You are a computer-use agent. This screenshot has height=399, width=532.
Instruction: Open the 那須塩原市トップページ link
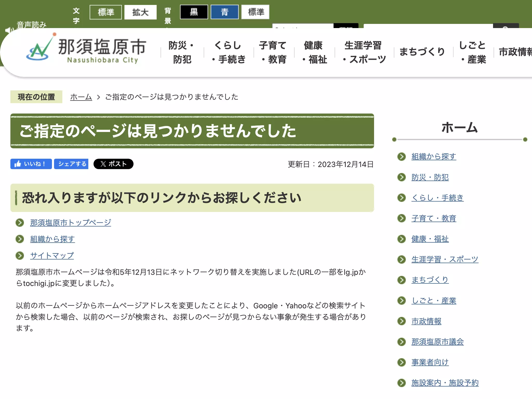coord(70,223)
